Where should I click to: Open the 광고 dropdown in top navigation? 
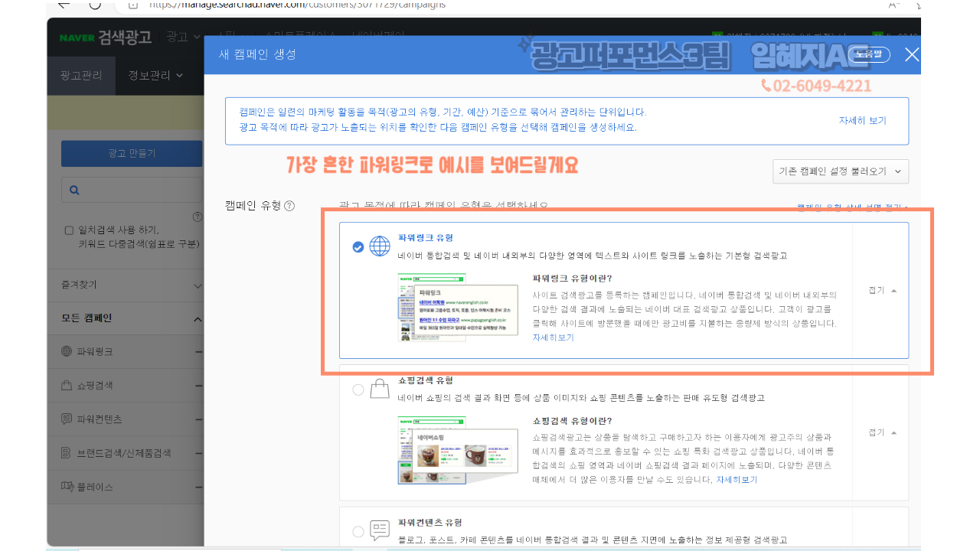[184, 37]
